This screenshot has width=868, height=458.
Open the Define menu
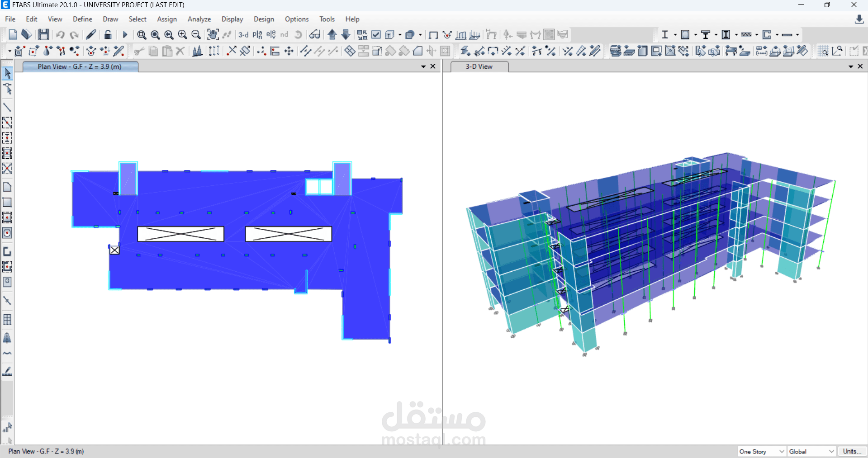point(82,19)
